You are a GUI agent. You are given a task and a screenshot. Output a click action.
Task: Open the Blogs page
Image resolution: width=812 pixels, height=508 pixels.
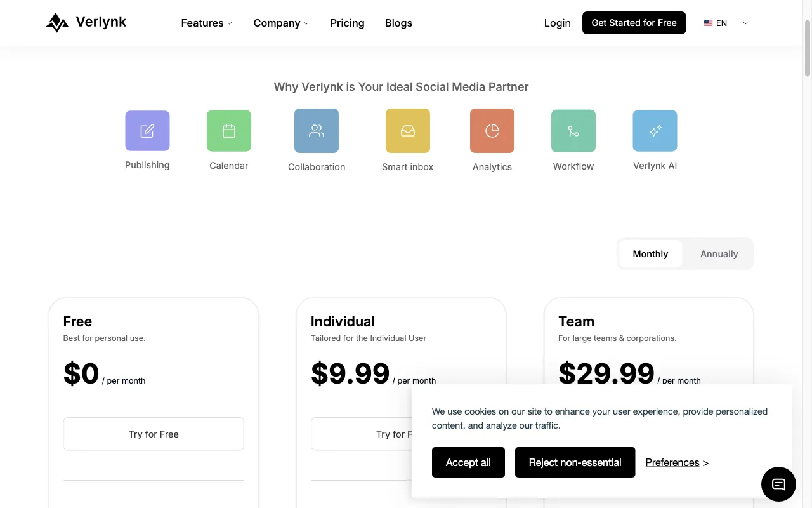click(x=398, y=23)
